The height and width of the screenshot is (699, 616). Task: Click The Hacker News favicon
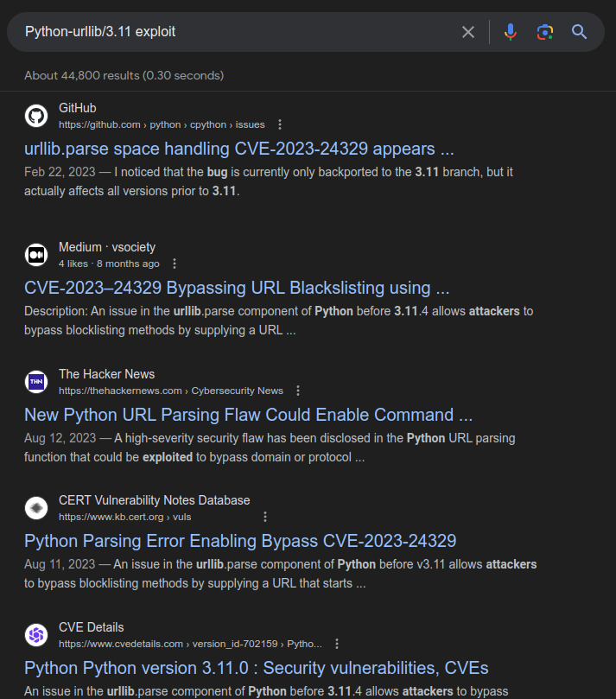click(x=36, y=382)
